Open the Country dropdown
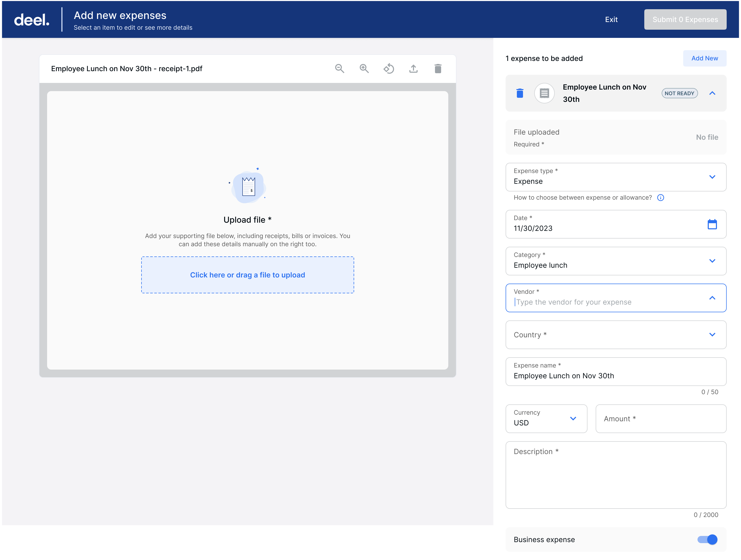This screenshot has width=741, height=560. point(616,335)
